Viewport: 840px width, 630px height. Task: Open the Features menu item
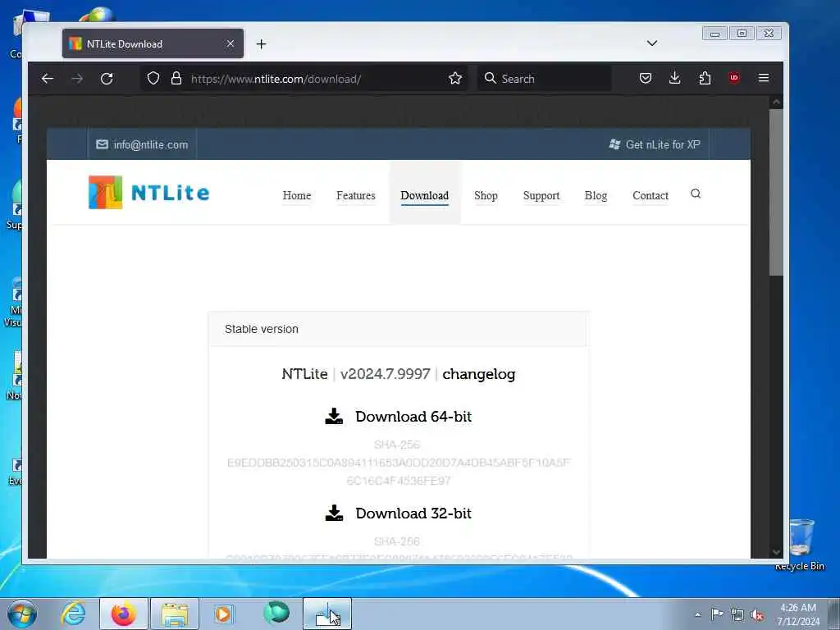(x=356, y=195)
